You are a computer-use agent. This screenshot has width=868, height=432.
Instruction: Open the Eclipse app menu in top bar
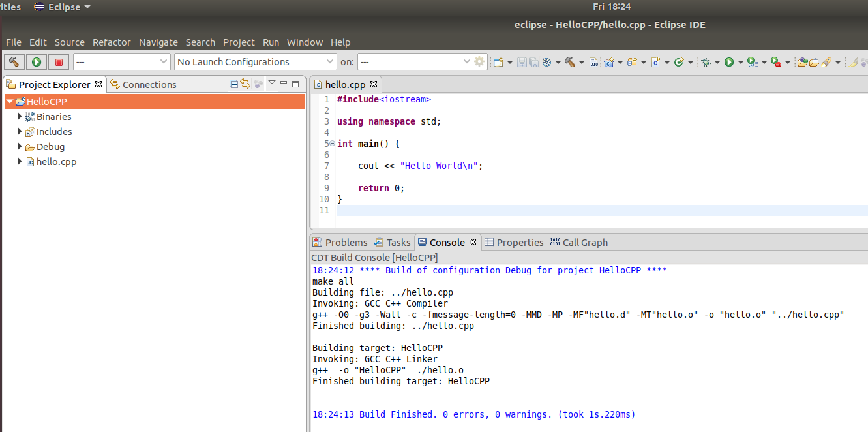(63, 7)
